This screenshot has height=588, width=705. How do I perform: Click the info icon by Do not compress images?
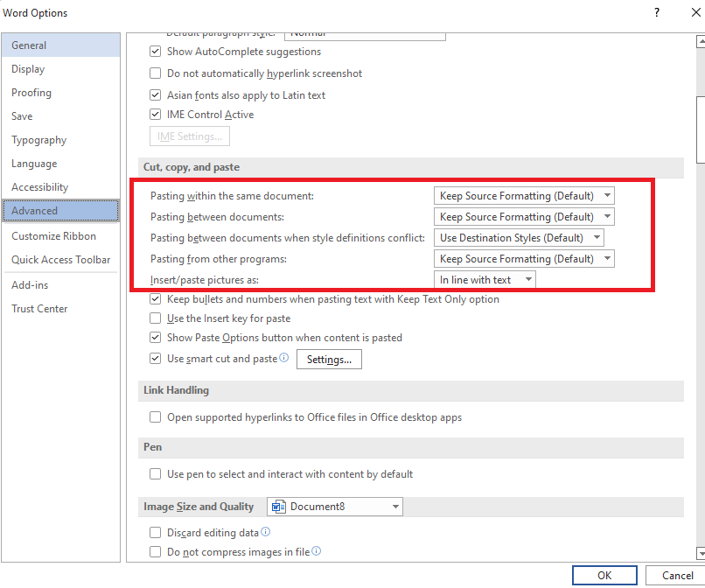coord(315,552)
